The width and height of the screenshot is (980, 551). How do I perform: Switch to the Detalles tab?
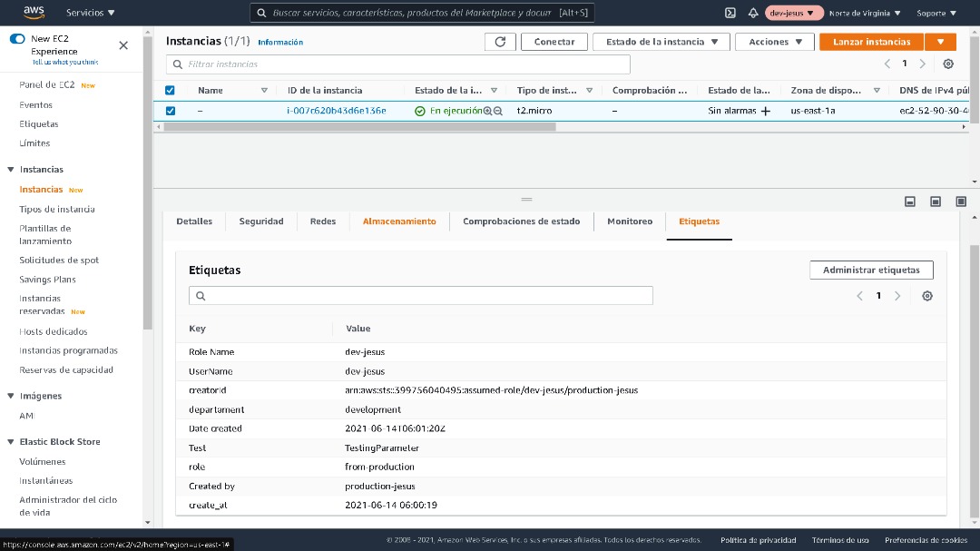click(194, 221)
